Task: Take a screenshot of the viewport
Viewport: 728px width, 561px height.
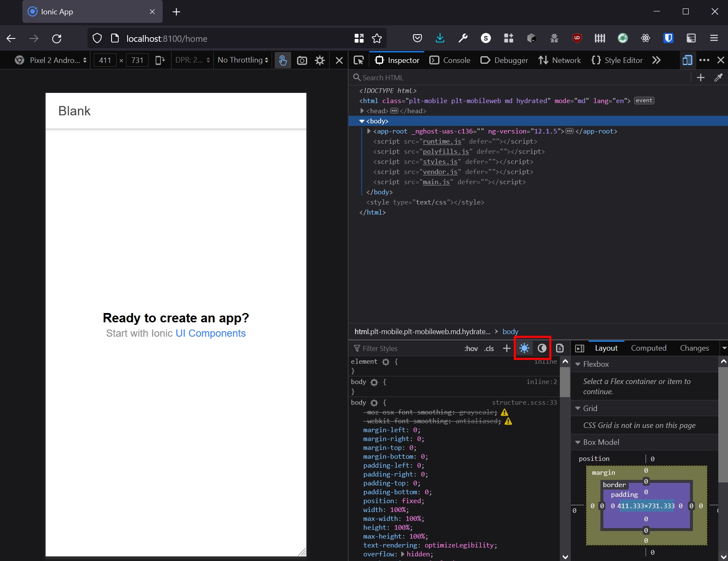Action: 302,60
